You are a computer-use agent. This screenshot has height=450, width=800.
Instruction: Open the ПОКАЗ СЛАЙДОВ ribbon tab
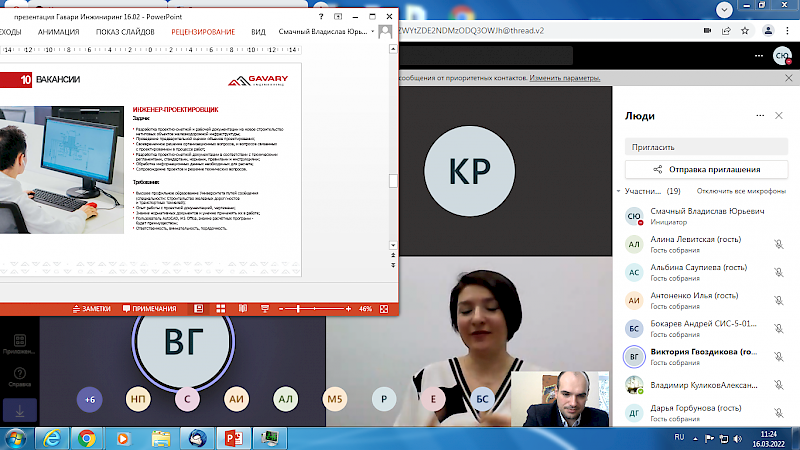point(126,32)
